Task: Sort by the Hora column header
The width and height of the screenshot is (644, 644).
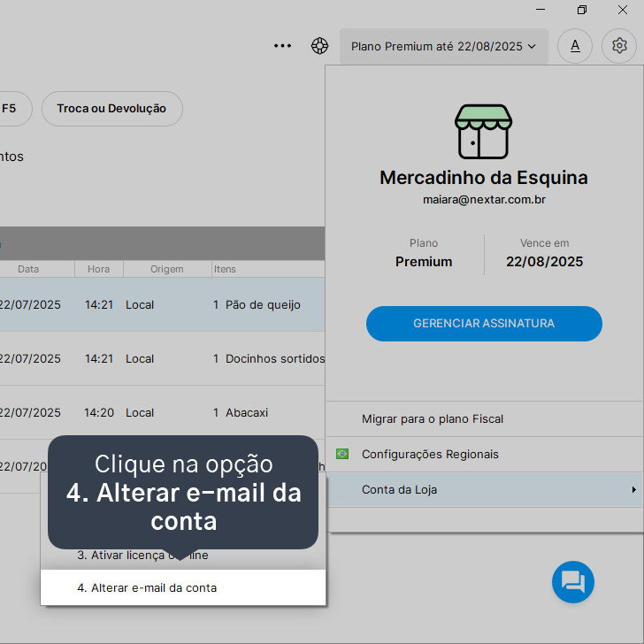Action: (99, 269)
